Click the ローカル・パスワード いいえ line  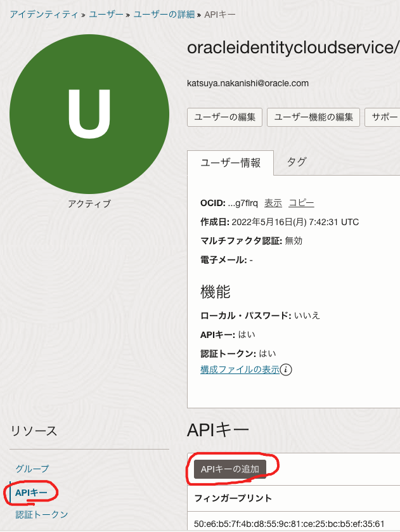pos(260,316)
